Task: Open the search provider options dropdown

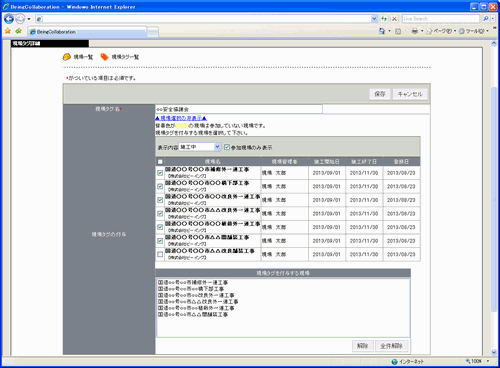Action: coord(493,19)
